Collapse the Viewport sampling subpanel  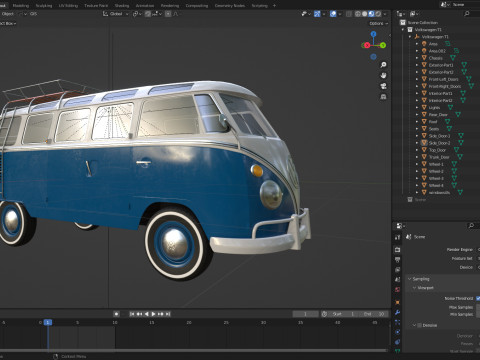point(414,288)
